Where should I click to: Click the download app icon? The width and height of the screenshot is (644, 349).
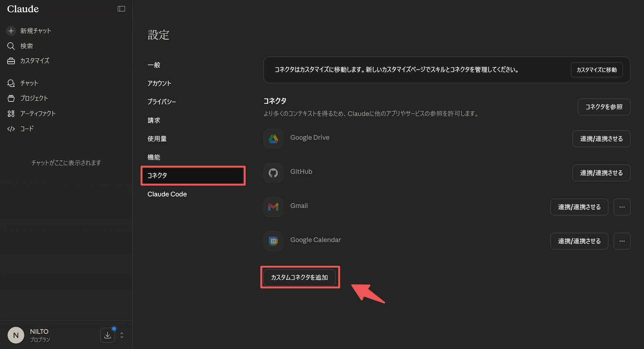point(107,335)
